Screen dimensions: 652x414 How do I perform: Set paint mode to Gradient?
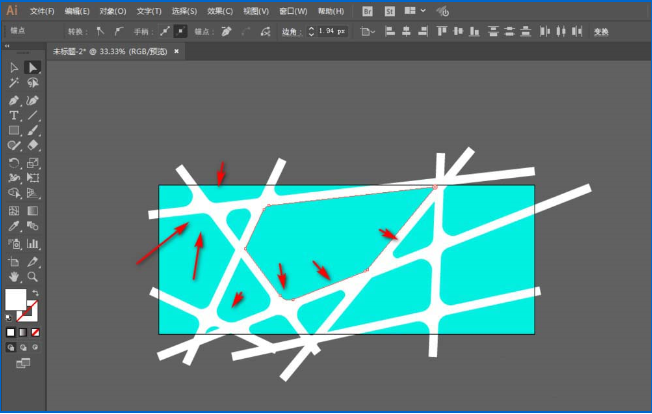pyautogui.click(x=23, y=332)
